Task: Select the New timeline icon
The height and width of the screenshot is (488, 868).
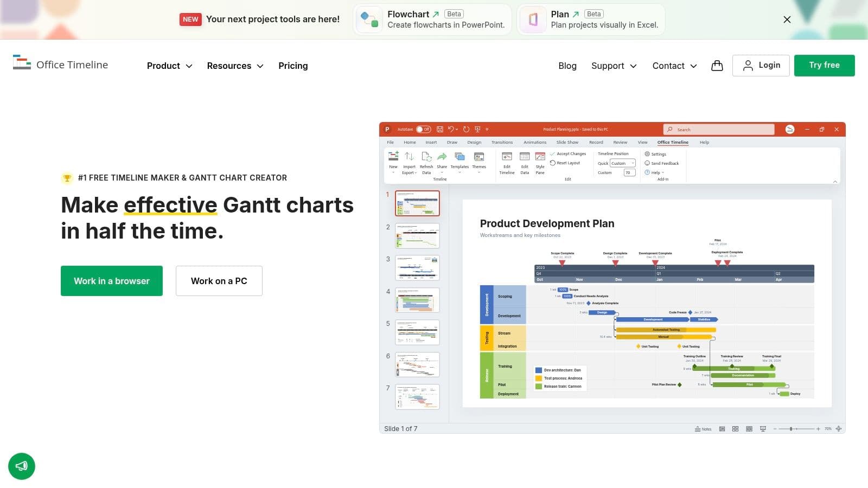Action: click(x=393, y=157)
